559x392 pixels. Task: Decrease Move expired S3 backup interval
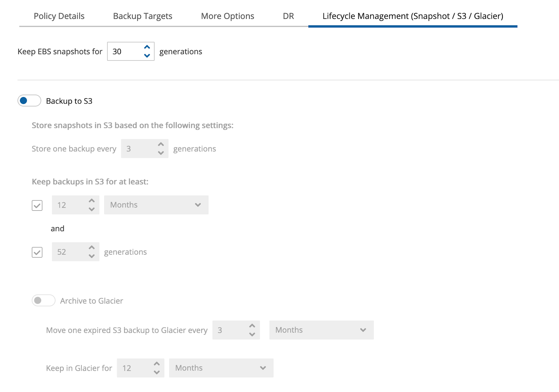tap(252, 334)
